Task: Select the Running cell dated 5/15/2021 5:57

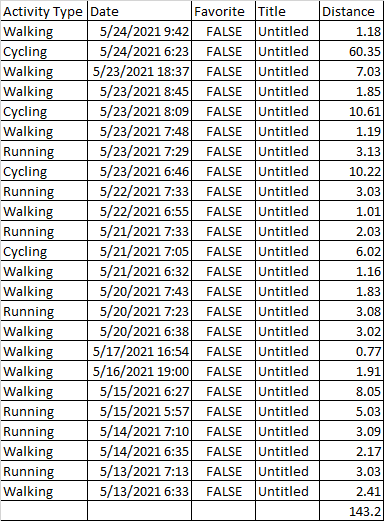Action: tap(44, 411)
